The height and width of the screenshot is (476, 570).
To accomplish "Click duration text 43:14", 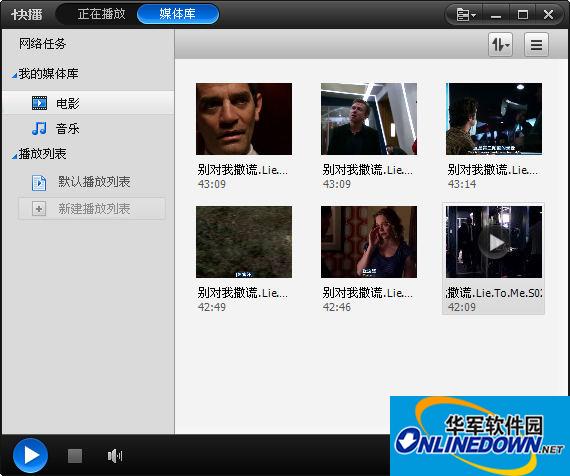I will [x=462, y=184].
